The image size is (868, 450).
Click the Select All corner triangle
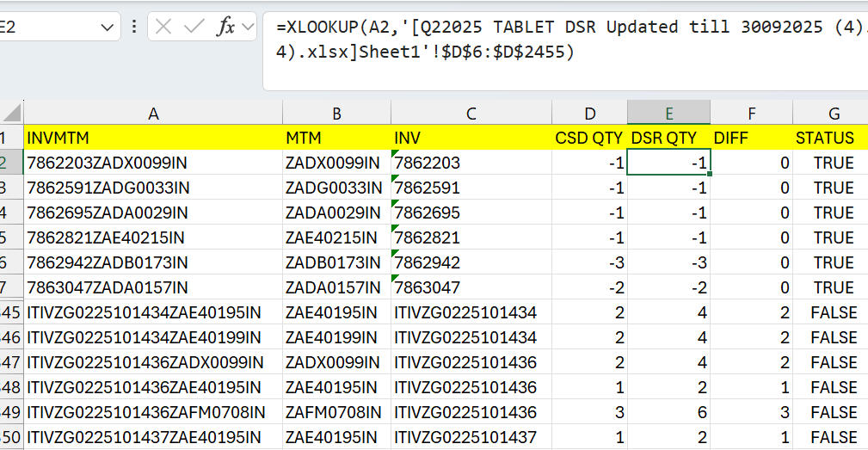[x=11, y=113]
